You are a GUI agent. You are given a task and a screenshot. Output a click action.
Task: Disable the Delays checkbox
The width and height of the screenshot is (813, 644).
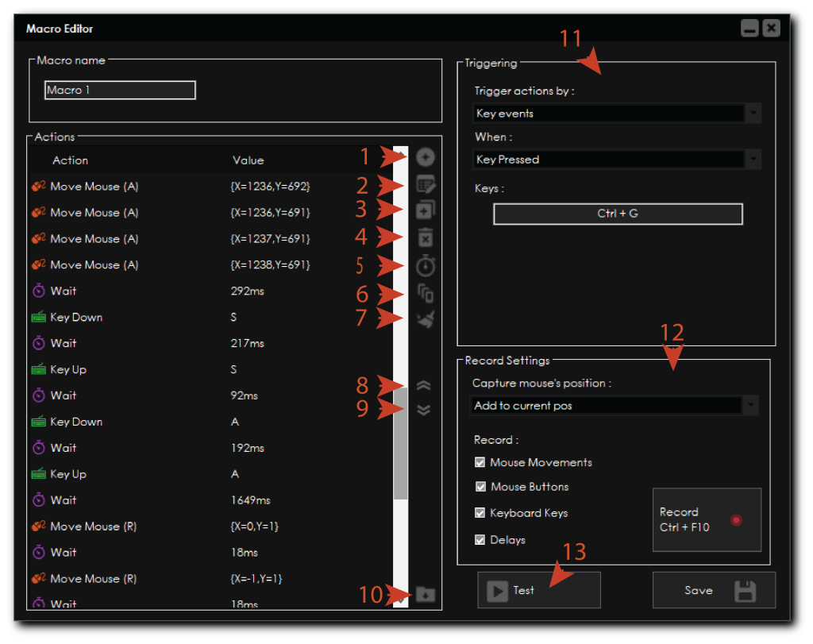[x=480, y=540]
